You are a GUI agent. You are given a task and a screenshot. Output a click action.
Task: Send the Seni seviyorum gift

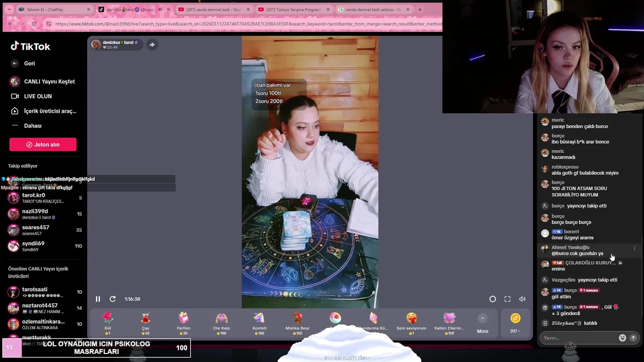[x=411, y=323]
